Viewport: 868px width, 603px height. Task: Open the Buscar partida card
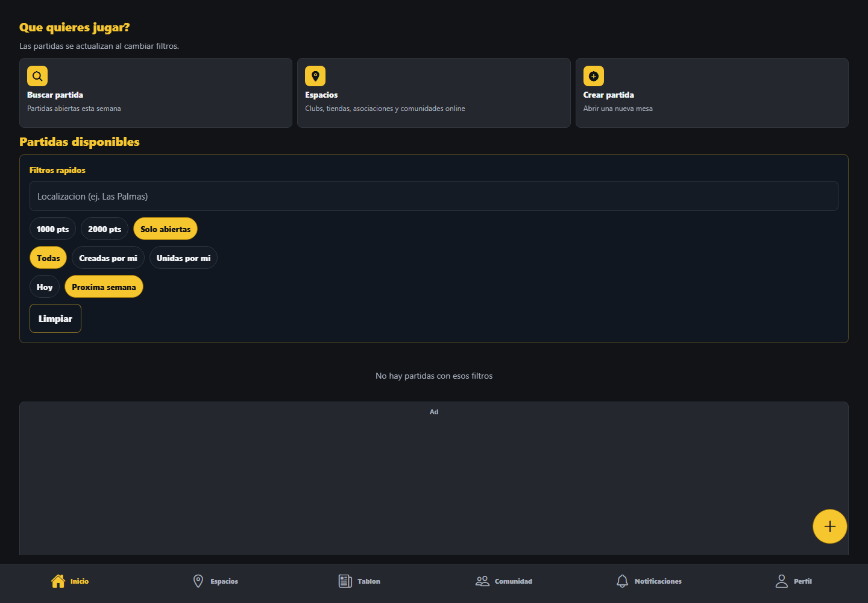(x=156, y=93)
